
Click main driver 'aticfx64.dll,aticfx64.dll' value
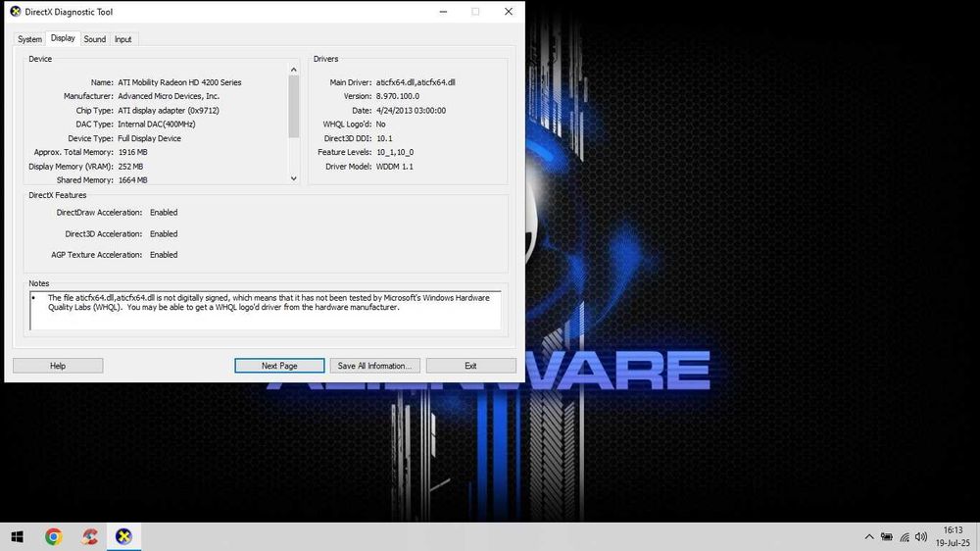(416, 82)
